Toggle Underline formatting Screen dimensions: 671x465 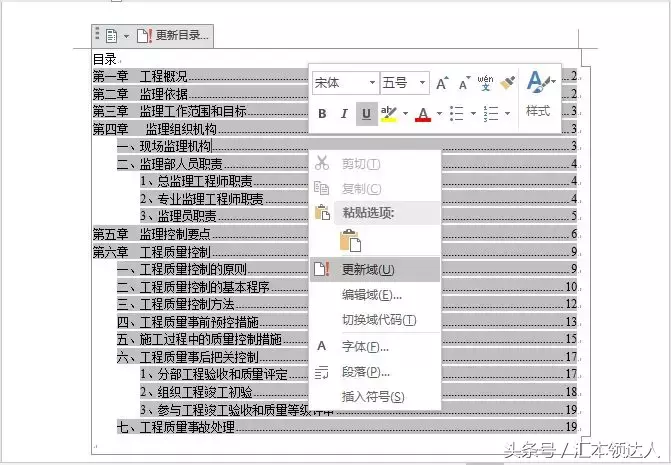[366, 114]
